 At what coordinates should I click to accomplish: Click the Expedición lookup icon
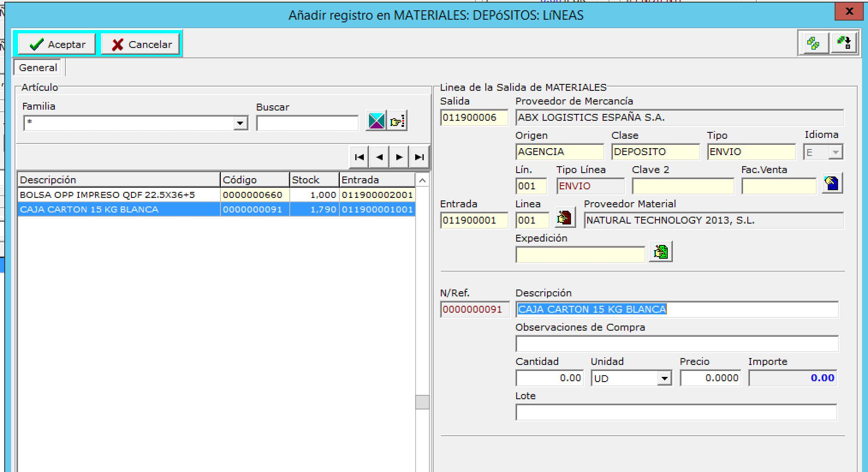660,252
